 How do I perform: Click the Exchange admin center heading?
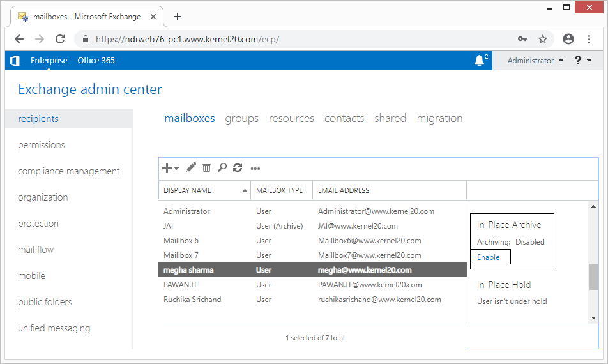pyautogui.click(x=90, y=89)
